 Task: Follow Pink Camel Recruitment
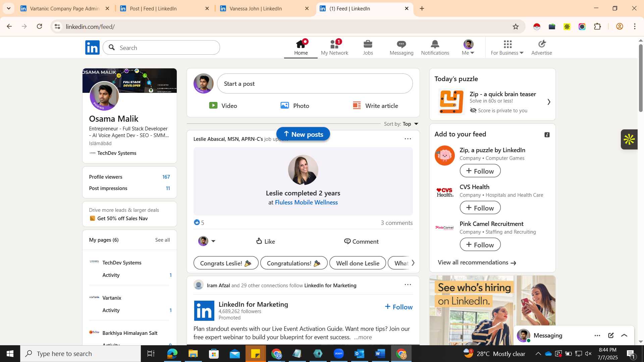point(480,245)
